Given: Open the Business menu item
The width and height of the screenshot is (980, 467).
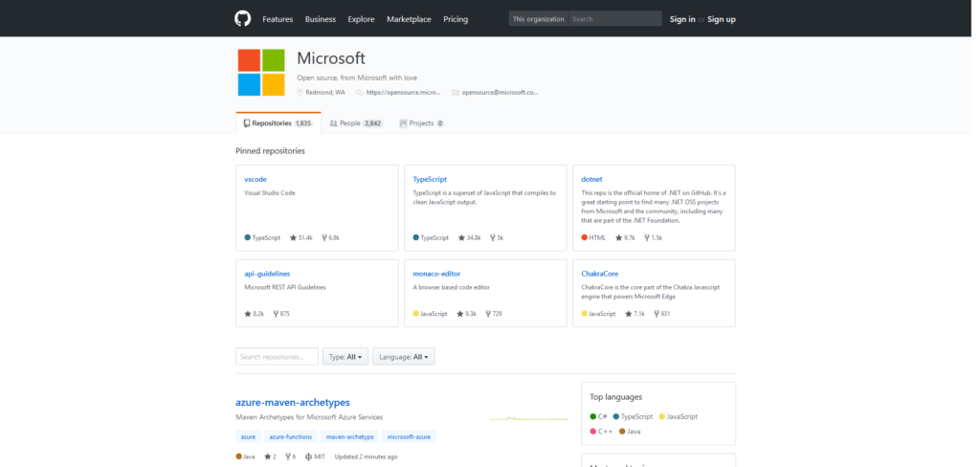Looking at the screenshot, I should tap(320, 19).
